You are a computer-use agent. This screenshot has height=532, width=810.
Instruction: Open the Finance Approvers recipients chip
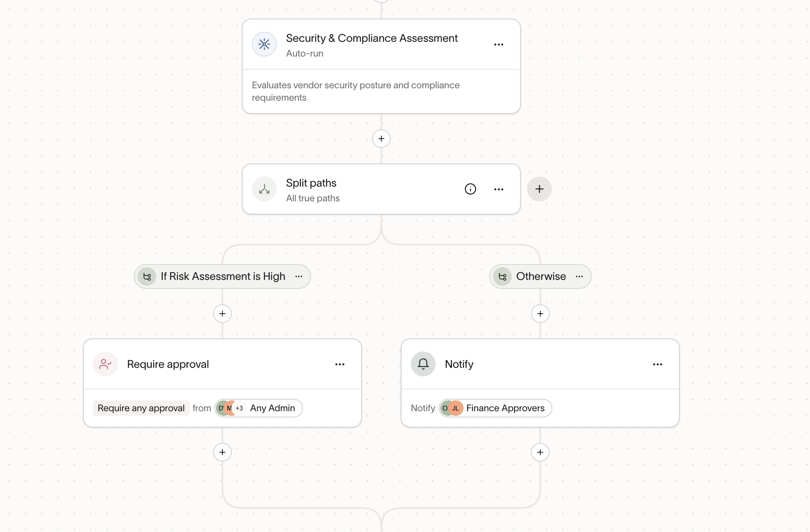[495, 408]
